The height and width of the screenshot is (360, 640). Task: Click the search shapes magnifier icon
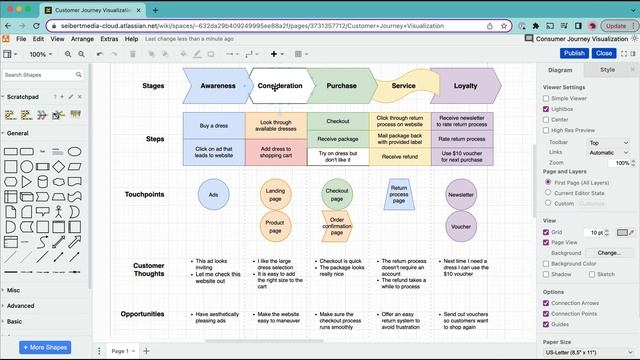click(79, 75)
